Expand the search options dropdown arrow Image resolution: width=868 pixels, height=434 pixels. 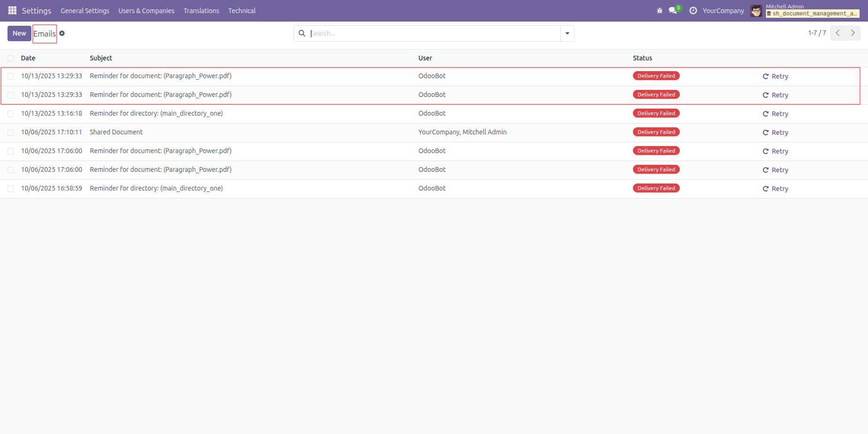point(567,33)
